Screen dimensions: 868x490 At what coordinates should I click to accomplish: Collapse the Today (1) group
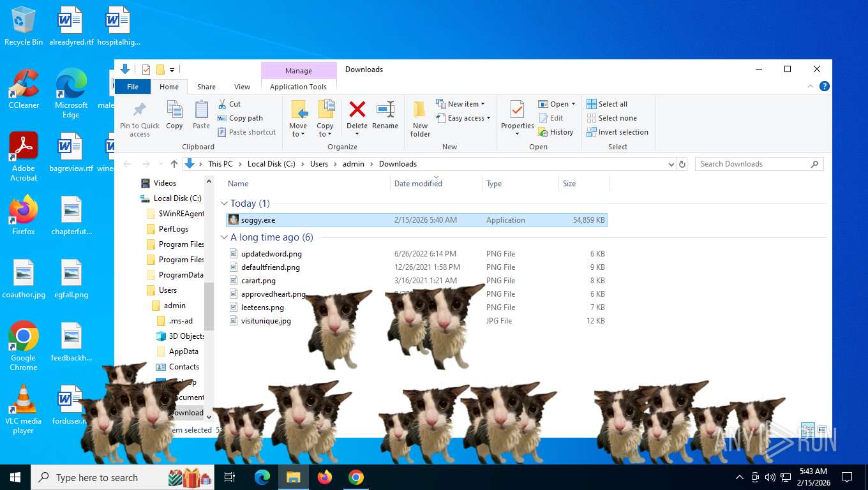coord(225,204)
